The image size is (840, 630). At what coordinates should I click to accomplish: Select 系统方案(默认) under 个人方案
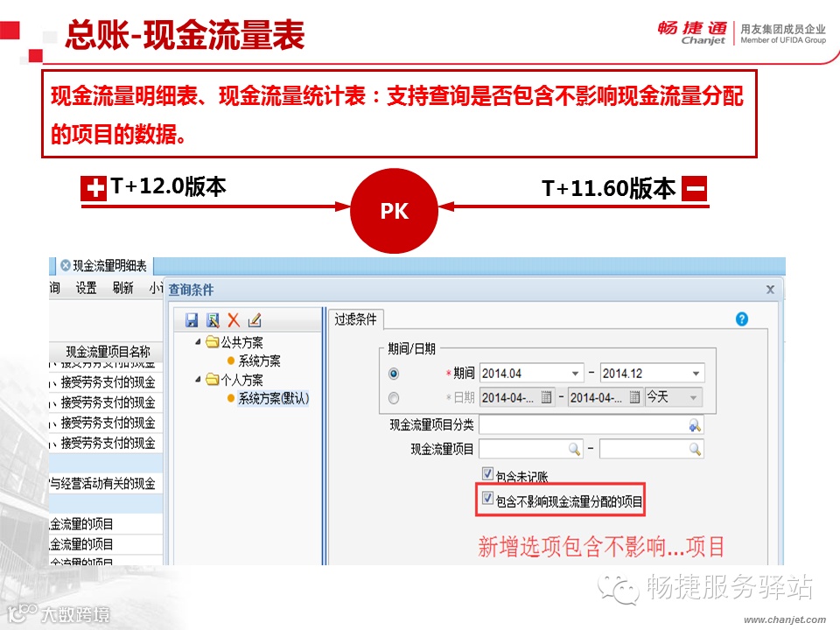coord(273,399)
